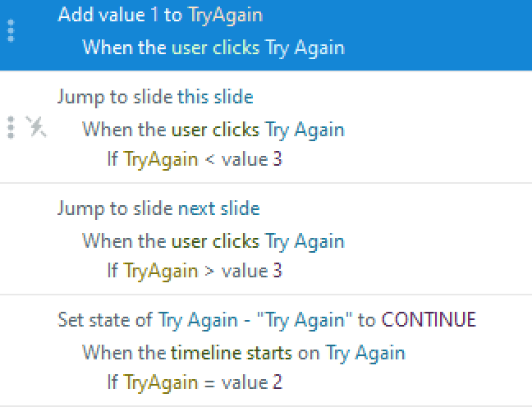Click TryAgain variable in the greater-than 3 condition
This screenshot has height=407, width=532.
tap(161, 270)
